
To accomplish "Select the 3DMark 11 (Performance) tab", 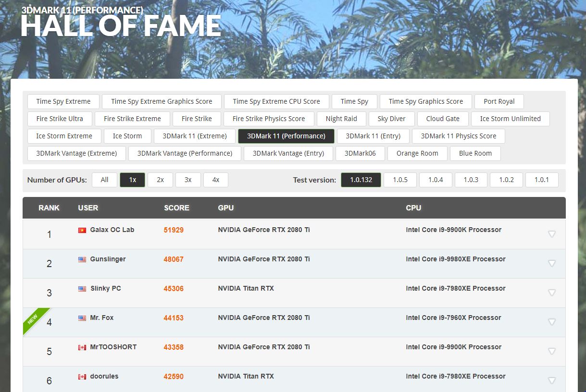I will coord(286,136).
